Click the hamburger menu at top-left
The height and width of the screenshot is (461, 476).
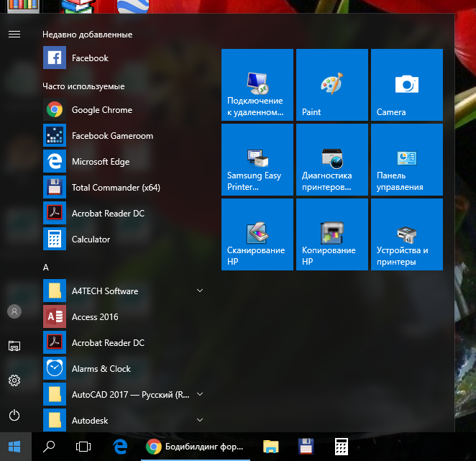14,35
